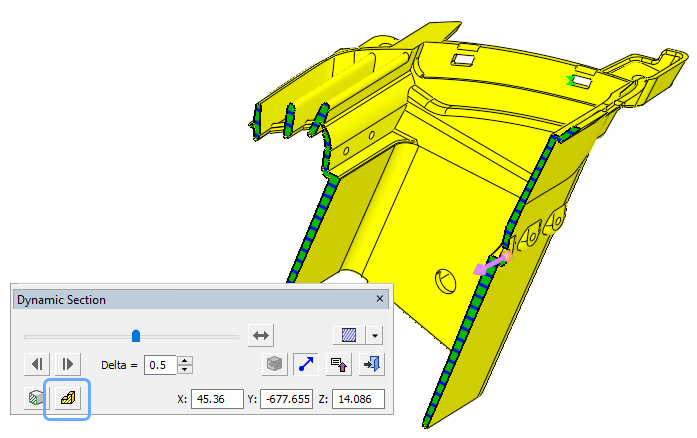Open the hatch pattern dropdown arrow

coord(375,335)
